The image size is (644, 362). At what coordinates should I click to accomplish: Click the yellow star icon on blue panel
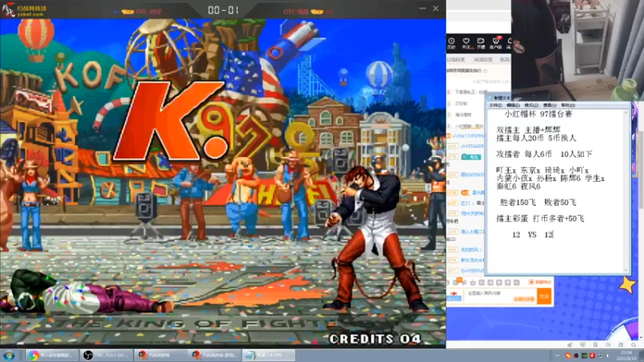[x=628, y=285]
